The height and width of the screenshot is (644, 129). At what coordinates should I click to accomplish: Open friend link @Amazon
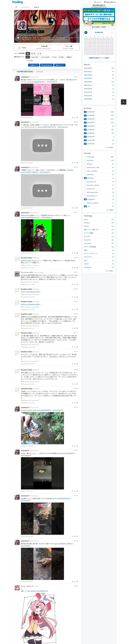tap(90, 160)
